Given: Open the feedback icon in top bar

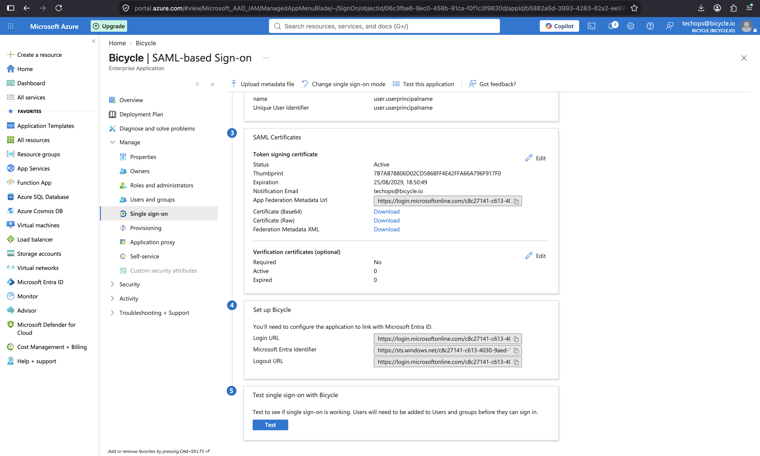Looking at the screenshot, I should point(669,26).
